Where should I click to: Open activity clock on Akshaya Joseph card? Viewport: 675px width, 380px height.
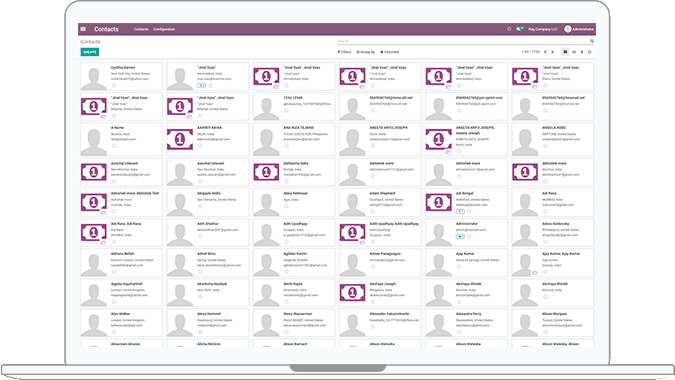click(373, 302)
